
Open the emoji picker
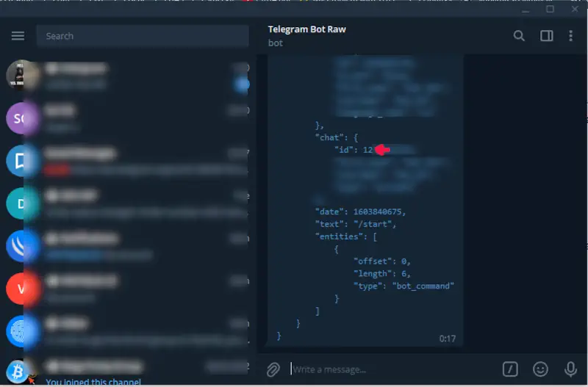coord(540,369)
